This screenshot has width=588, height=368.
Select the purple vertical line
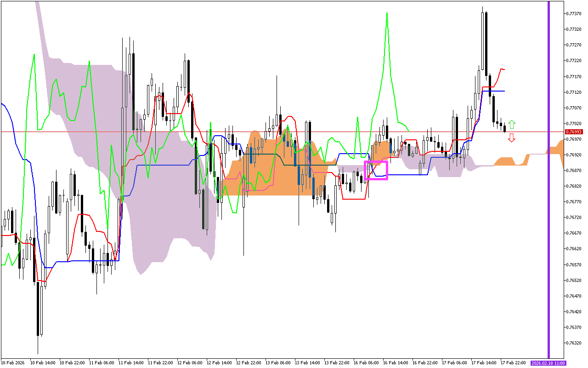[x=548, y=184]
